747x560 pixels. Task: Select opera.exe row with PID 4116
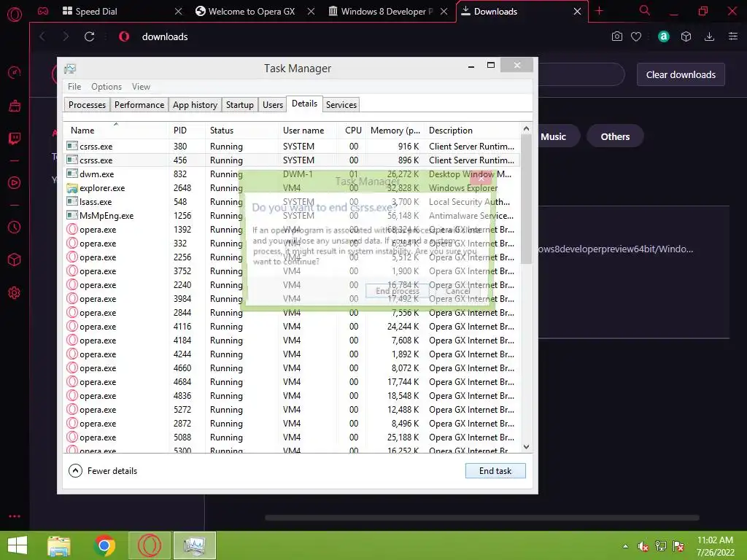pyautogui.click(x=292, y=327)
